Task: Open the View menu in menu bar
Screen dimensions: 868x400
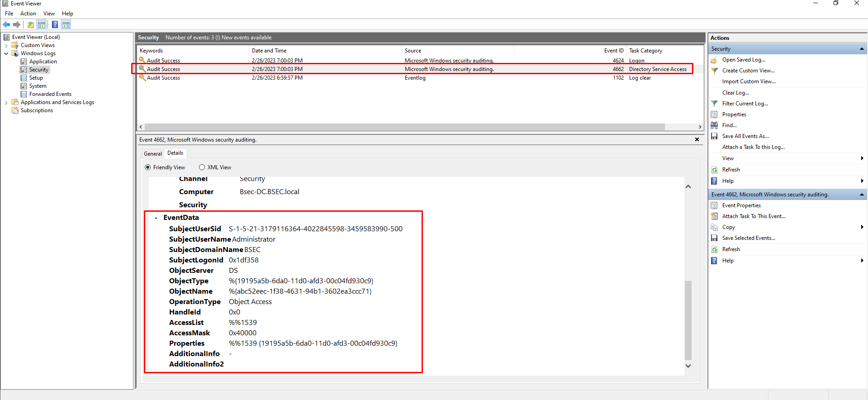Action: (49, 14)
